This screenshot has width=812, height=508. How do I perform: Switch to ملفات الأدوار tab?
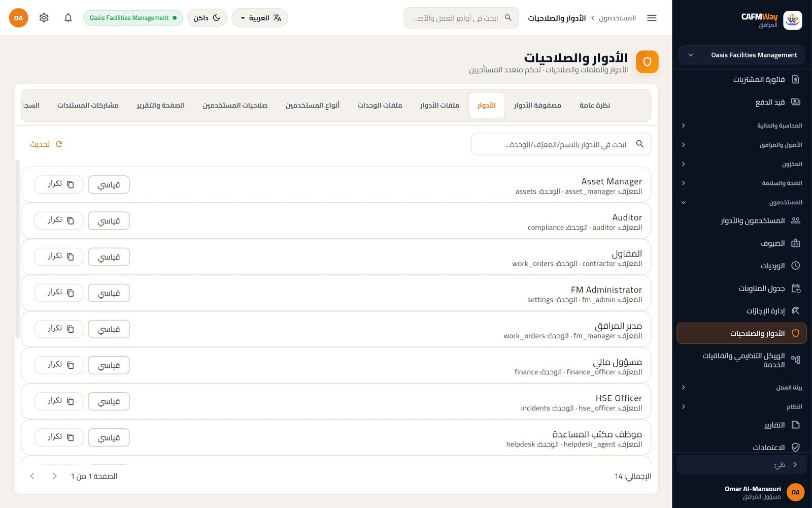coord(439,105)
